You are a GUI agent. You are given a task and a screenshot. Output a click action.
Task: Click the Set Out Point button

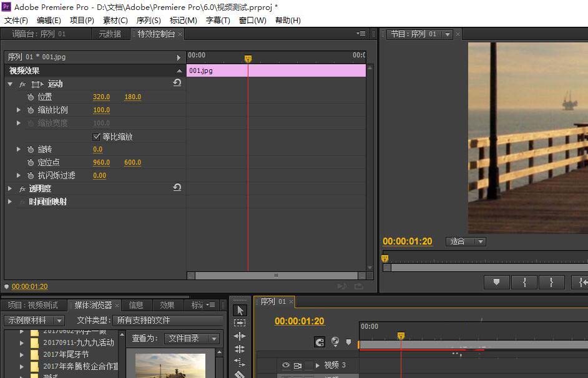coord(551,282)
